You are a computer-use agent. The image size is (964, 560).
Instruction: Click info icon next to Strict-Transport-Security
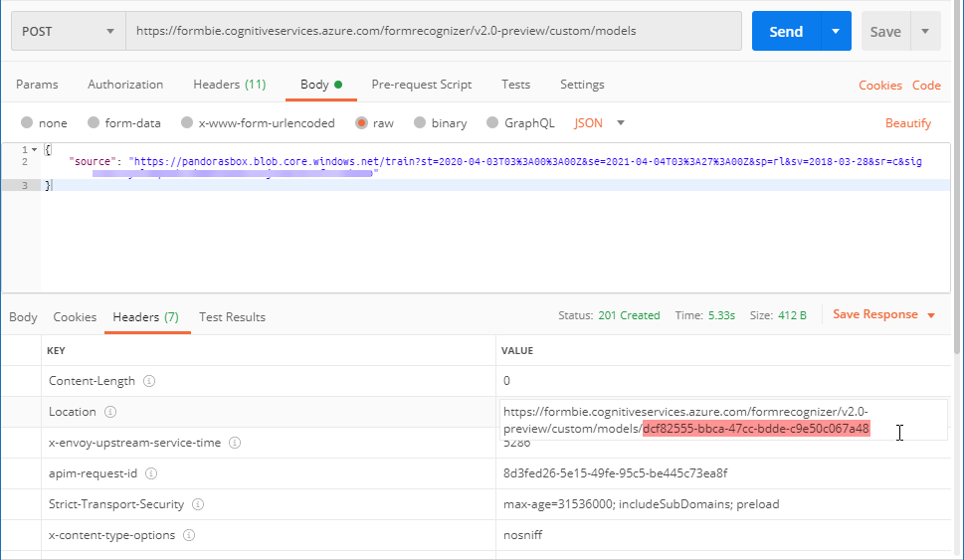[199, 504]
